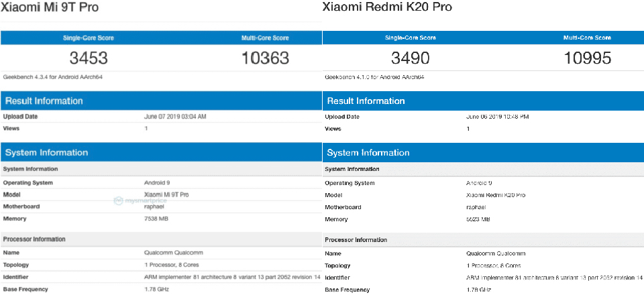Select the multi-core score 10995
This screenshot has height=295, width=644.
click(x=587, y=58)
